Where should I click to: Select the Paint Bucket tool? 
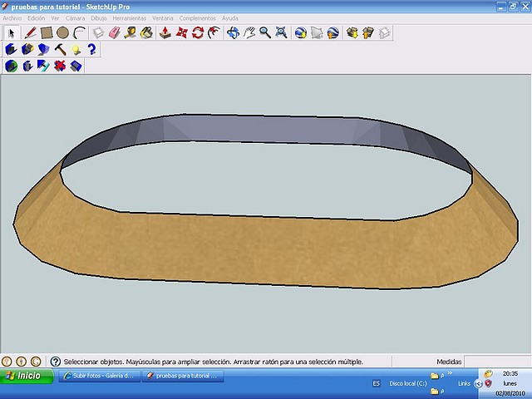(146, 33)
